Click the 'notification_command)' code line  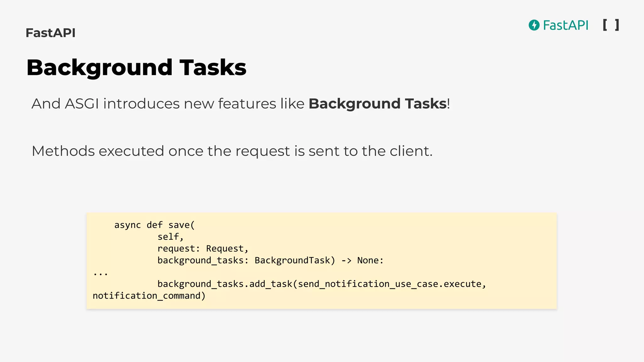(x=149, y=296)
